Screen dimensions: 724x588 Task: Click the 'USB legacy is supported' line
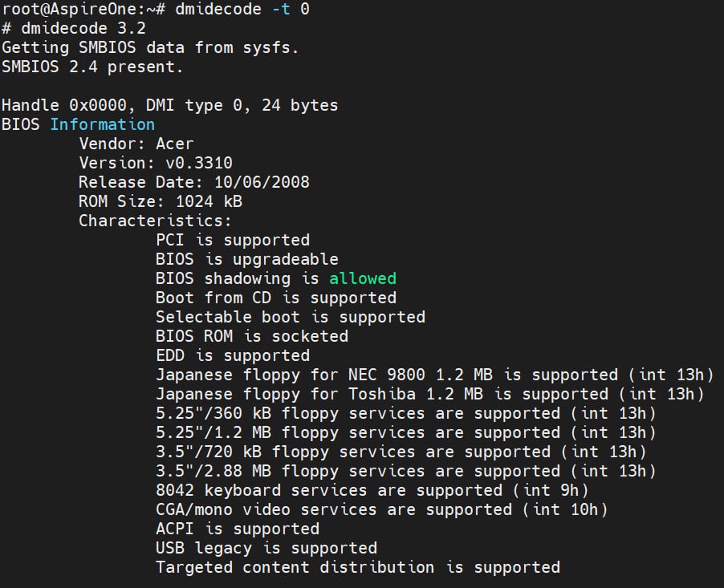click(x=266, y=548)
